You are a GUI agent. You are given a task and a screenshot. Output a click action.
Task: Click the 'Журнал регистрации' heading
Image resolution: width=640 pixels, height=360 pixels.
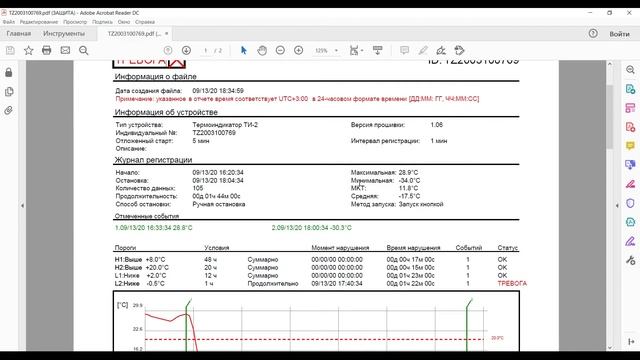pyautogui.click(x=153, y=160)
